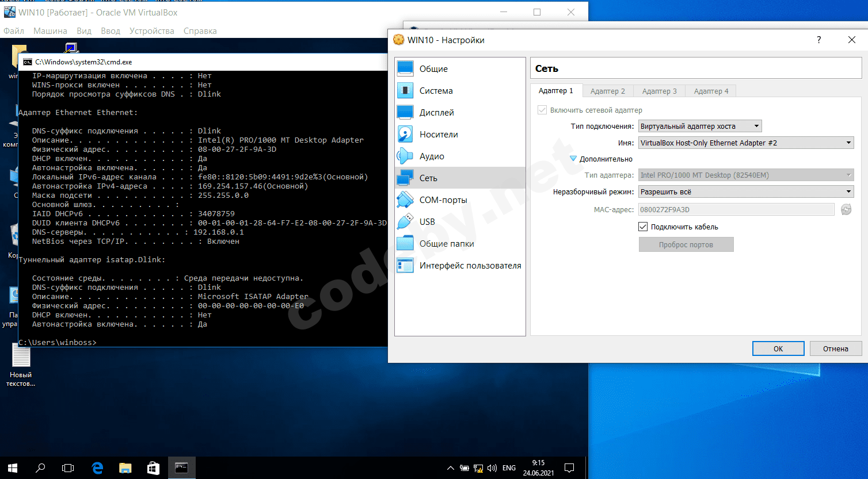Image resolution: width=868 pixels, height=479 pixels.
Task: Toggle the Включить сетевой адаптер checkbox
Action: pyautogui.click(x=542, y=110)
